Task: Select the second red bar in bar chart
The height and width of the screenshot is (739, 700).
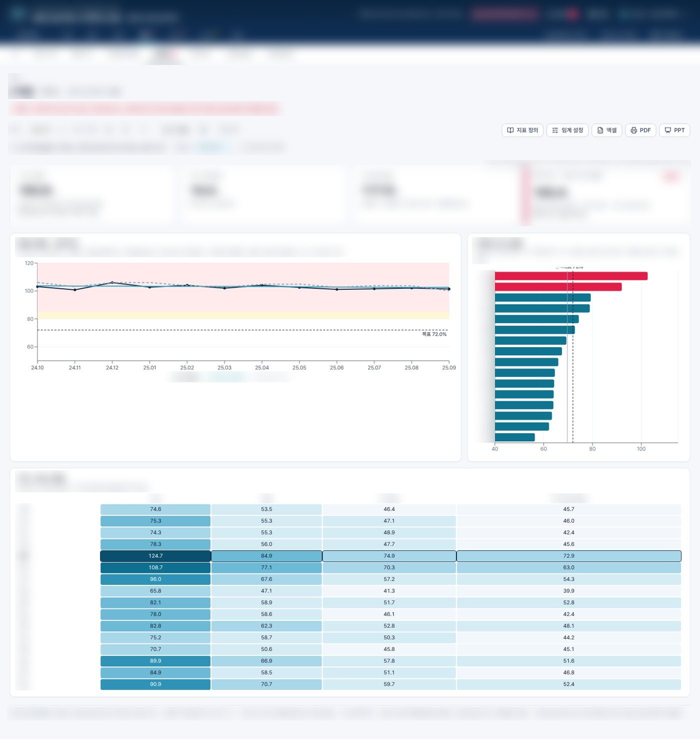Action: 558,287
